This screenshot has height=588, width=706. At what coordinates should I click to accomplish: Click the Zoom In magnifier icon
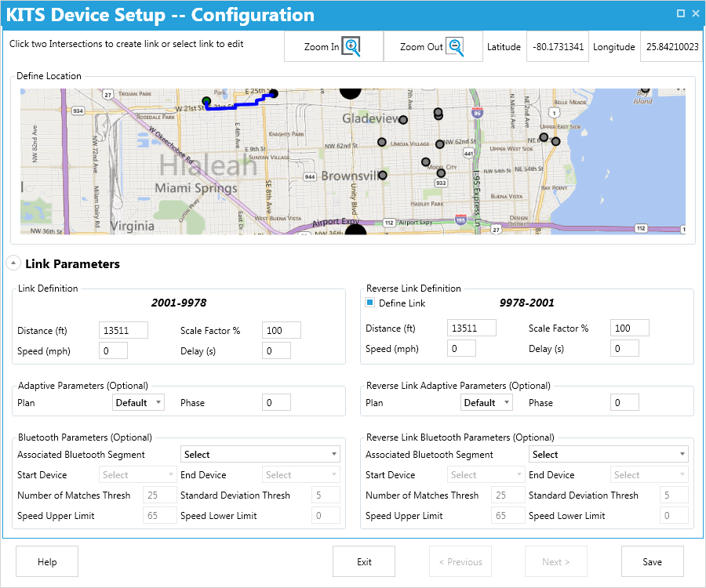coord(351,47)
